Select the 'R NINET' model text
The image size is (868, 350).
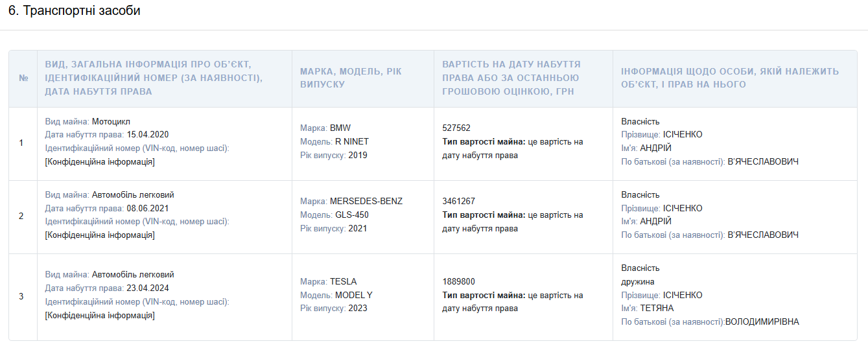point(352,141)
